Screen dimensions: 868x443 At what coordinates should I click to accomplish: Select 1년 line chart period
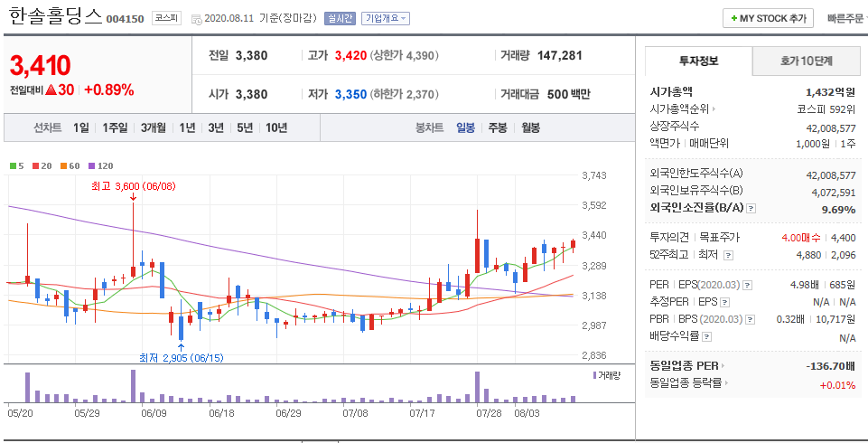coord(187,127)
